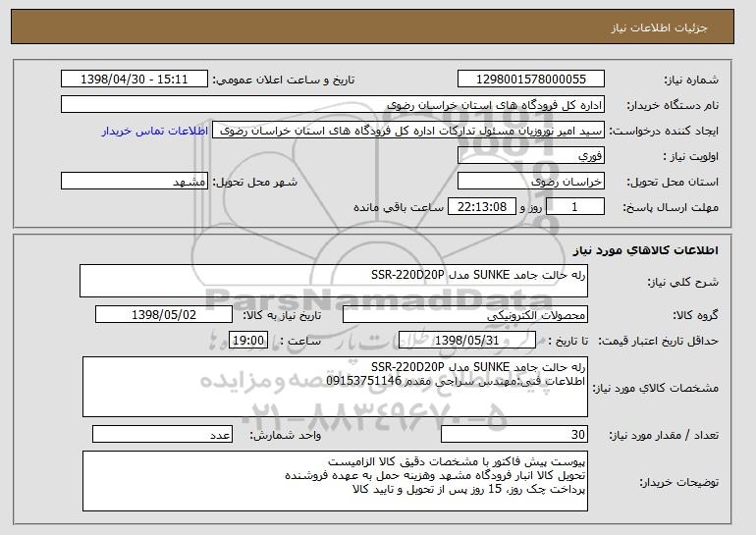Click the label تاریخ و ساعت اعلان عمومی

point(284,80)
